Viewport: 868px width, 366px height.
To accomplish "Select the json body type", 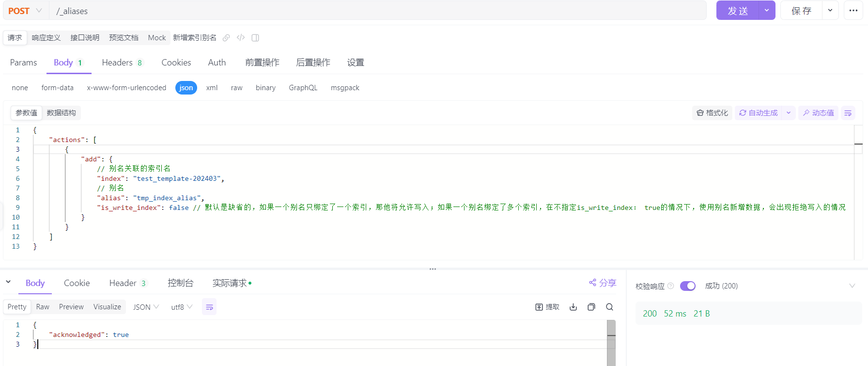I will pos(186,88).
